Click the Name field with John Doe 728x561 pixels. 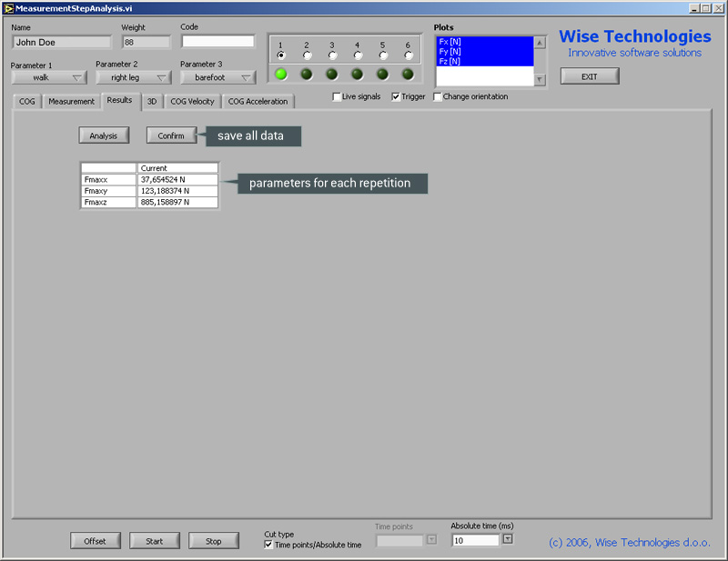coord(62,42)
